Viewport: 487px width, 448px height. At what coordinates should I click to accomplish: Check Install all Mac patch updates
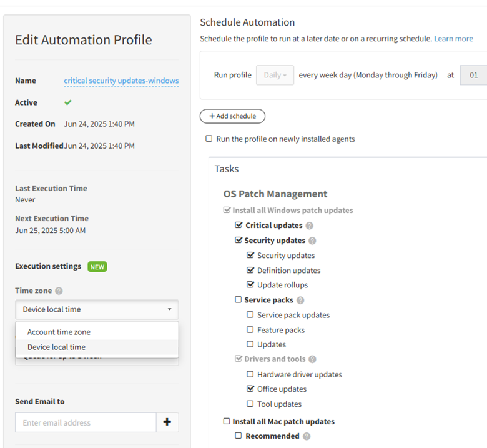[227, 421]
